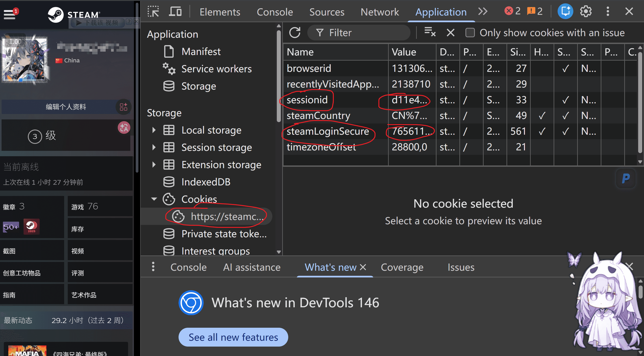This screenshot has width=644, height=356.
Task: Delete the selected cookie X icon
Action: [450, 33]
